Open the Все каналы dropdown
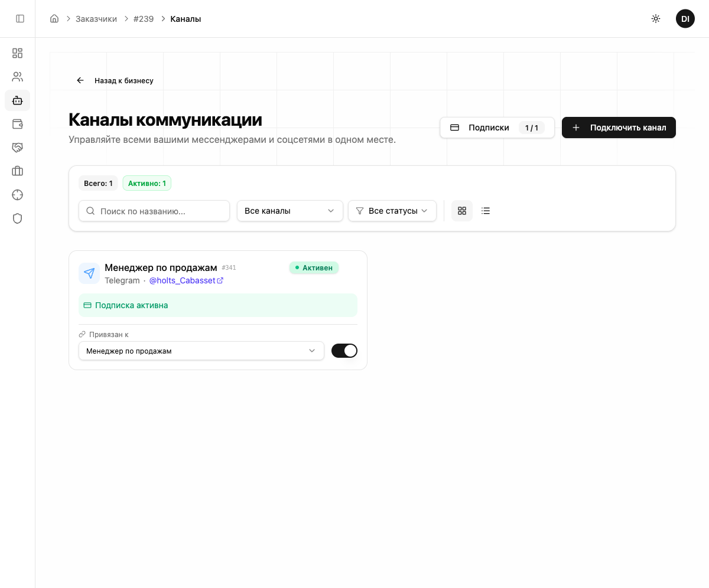Viewport: 709px width, 588px height. point(290,211)
